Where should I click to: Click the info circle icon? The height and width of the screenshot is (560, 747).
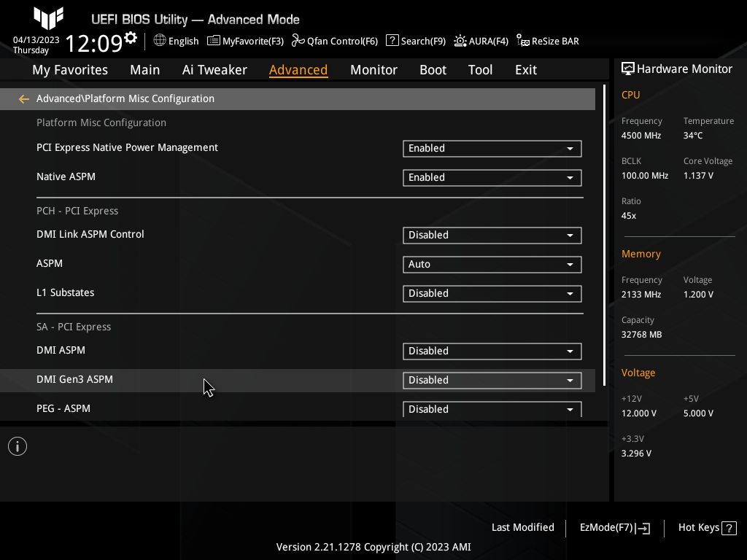pos(18,446)
